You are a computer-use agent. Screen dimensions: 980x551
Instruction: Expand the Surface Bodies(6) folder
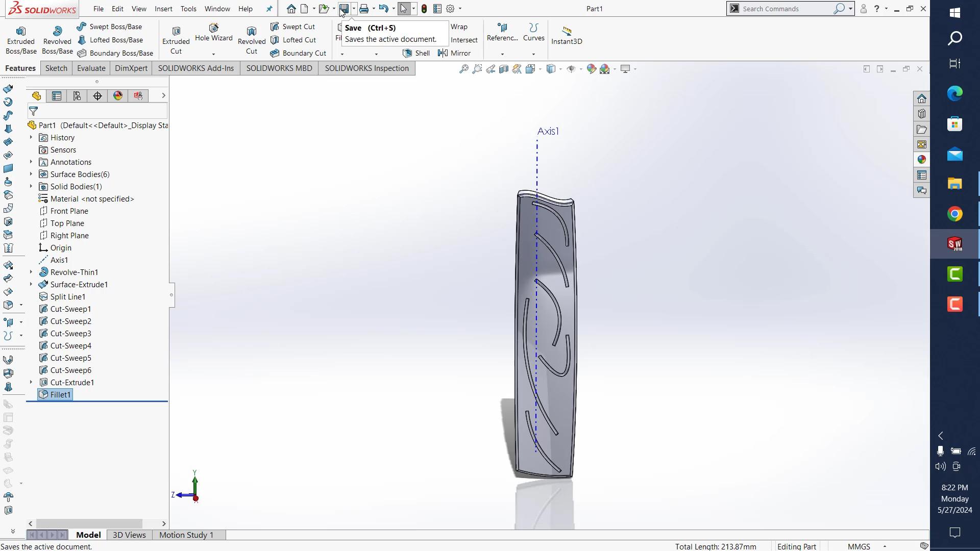pos(31,174)
